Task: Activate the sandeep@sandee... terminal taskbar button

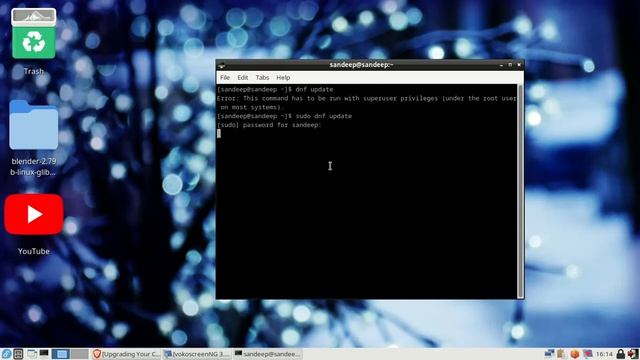Action: click(268, 354)
